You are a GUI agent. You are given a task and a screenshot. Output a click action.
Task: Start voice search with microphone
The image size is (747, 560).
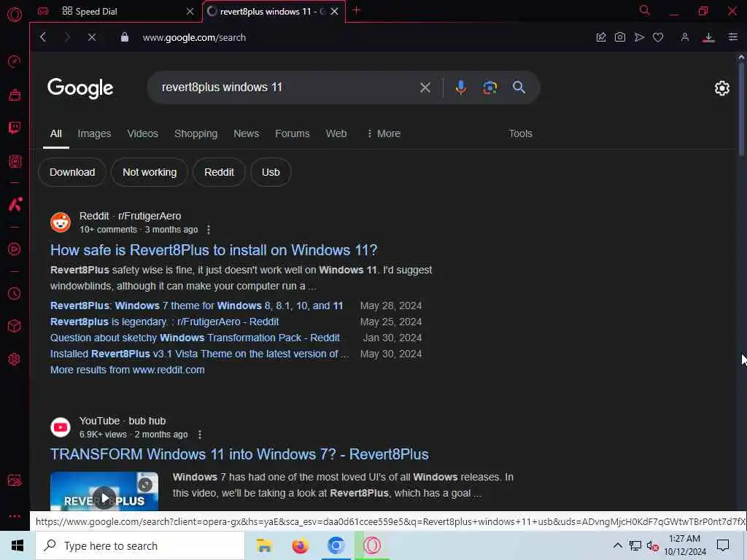click(461, 87)
